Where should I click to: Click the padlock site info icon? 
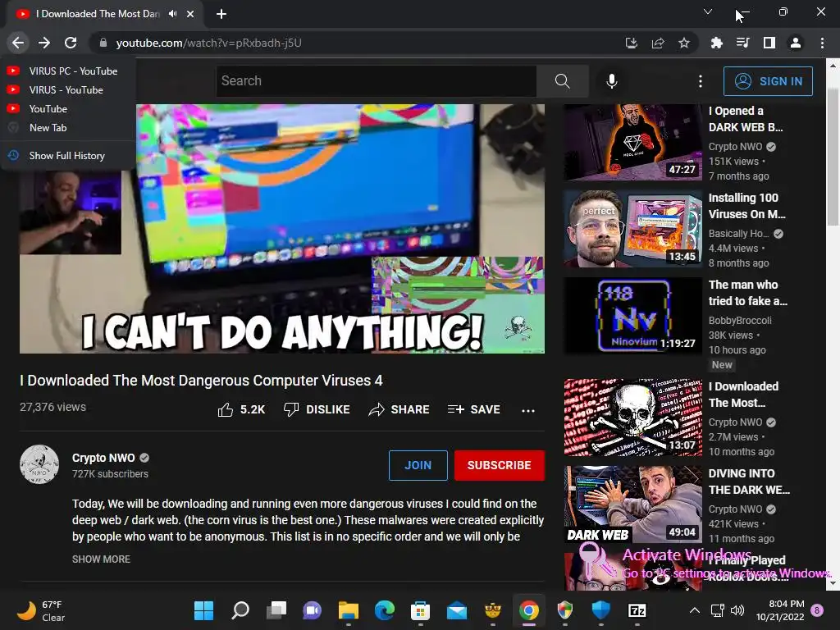click(x=103, y=43)
